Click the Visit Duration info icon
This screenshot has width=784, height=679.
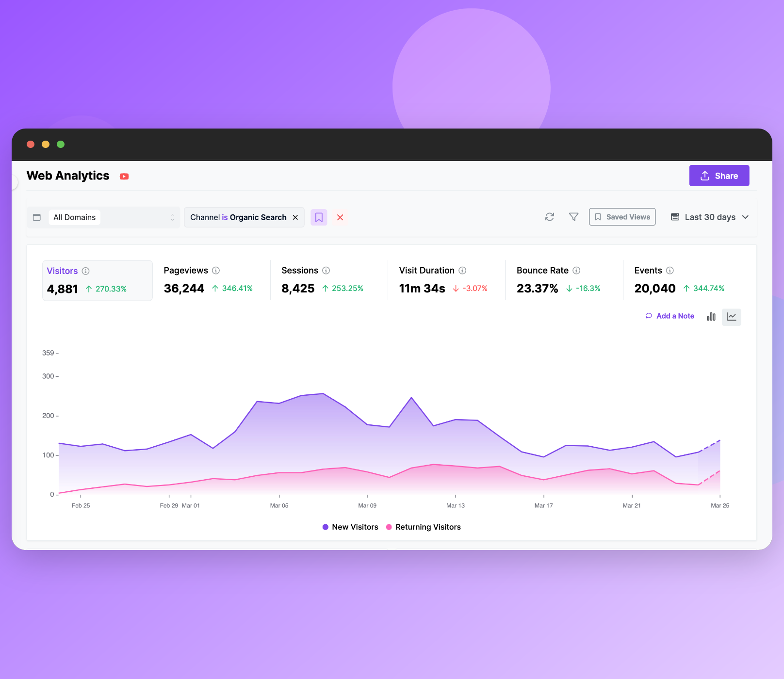pyautogui.click(x=462, y=271)
